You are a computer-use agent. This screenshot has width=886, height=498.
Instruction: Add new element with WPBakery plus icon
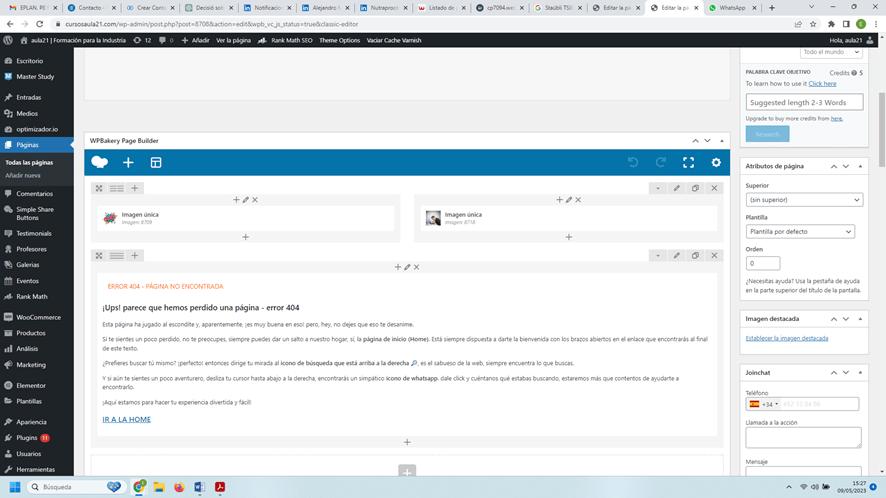[128, 163]
